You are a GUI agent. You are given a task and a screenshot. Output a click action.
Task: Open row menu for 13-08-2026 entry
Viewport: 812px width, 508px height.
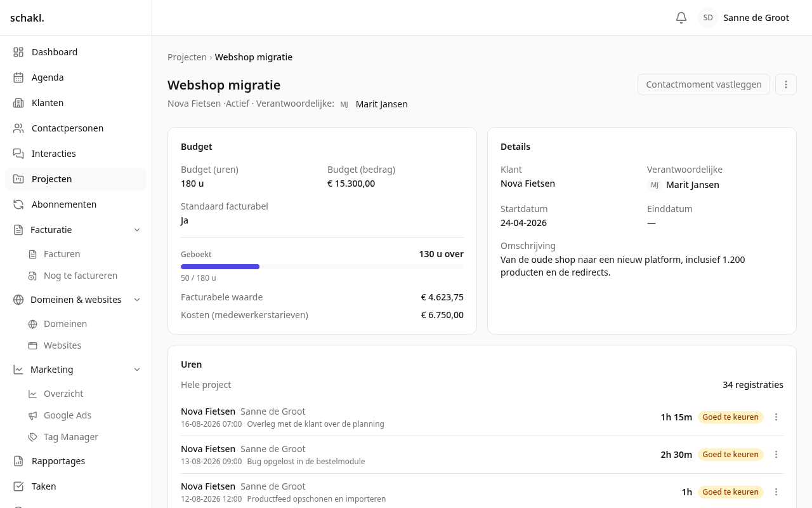tap(776, 455)
